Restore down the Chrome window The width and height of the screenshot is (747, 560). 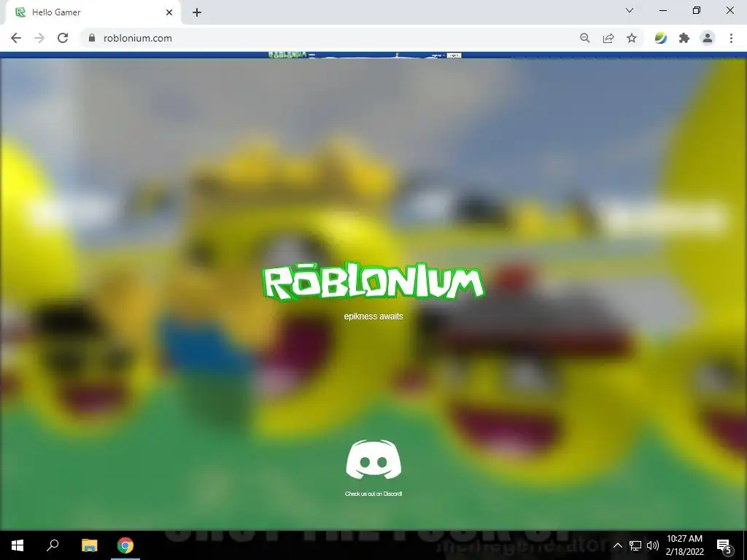tap(697, 10)
